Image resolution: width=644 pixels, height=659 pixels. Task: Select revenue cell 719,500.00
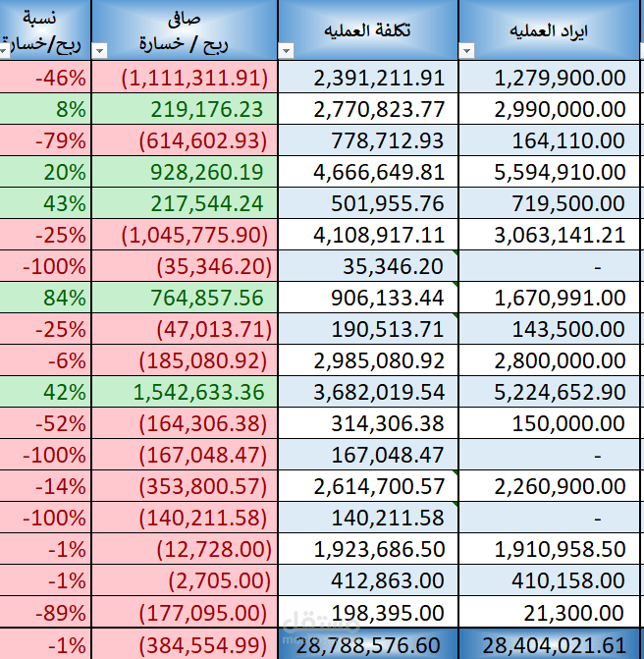click(549, 203)
